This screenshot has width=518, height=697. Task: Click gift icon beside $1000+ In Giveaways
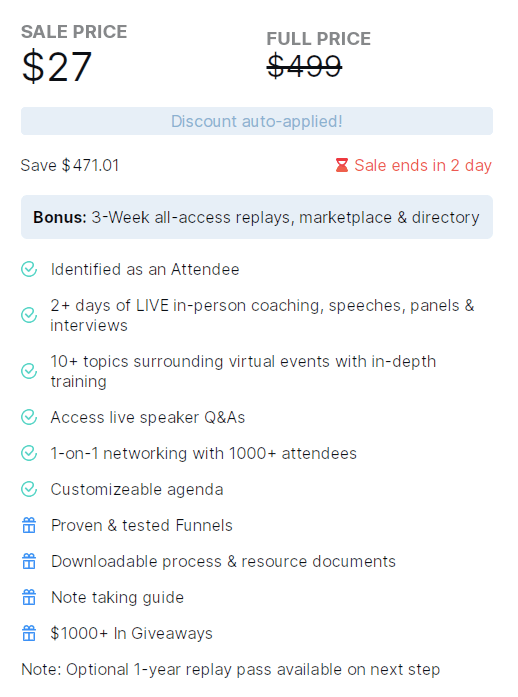coord(29,633)
